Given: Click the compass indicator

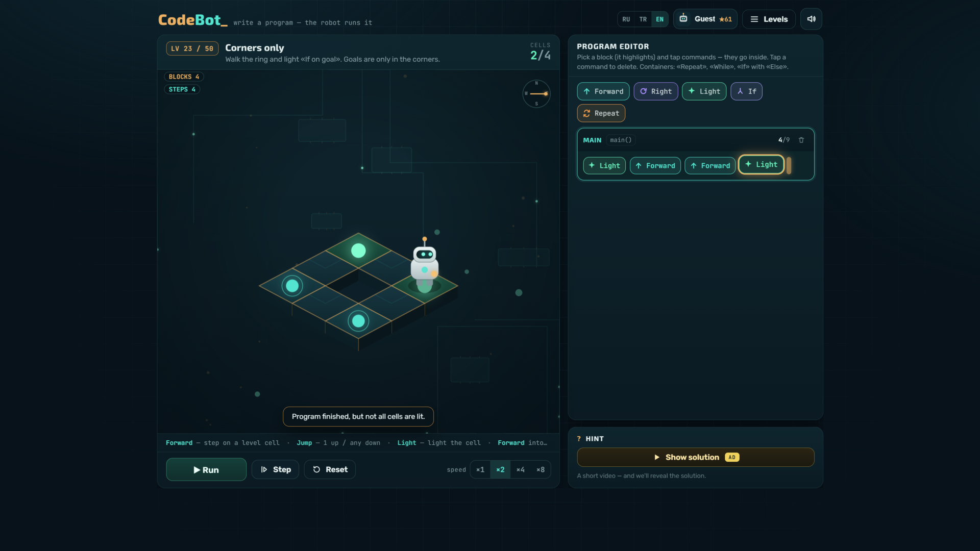Looking at the screenshot, I should [x=536, y=93].
